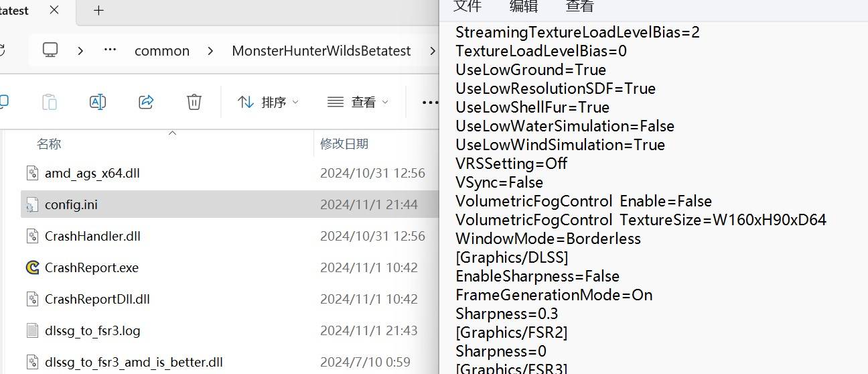Sort files by 修改日期 column header
The image size is (868, 374).
pos(344,143)
